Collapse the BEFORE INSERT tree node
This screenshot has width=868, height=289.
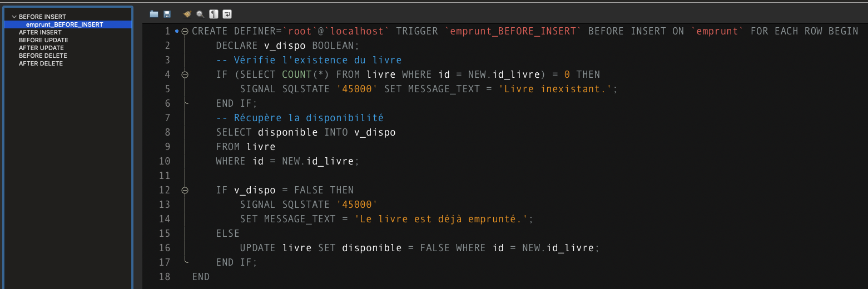pyautogui.click(x=14, y=17)
